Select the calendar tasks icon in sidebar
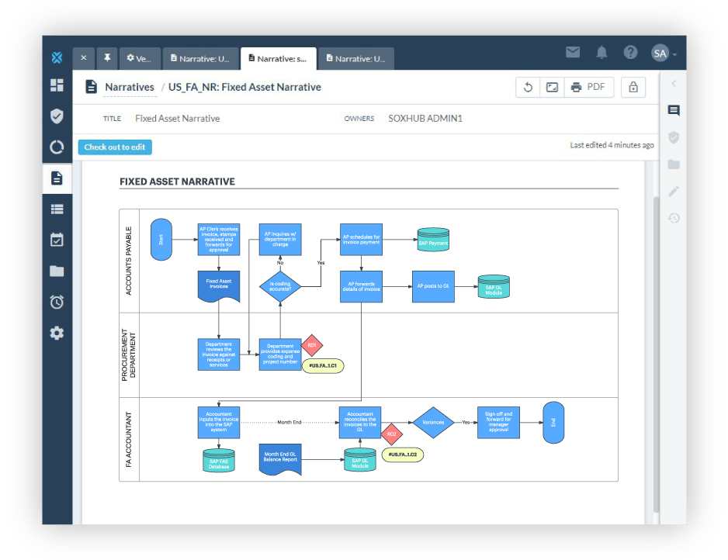This screenshot has width=728, height=560. [x=56, y=240]
